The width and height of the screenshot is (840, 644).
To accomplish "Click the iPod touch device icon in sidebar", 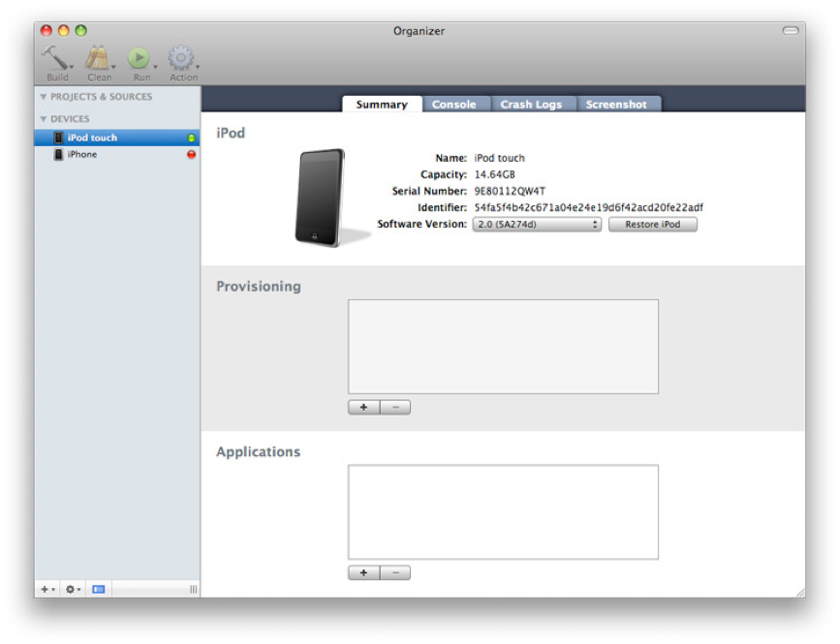I will click(x=58, y=138).
